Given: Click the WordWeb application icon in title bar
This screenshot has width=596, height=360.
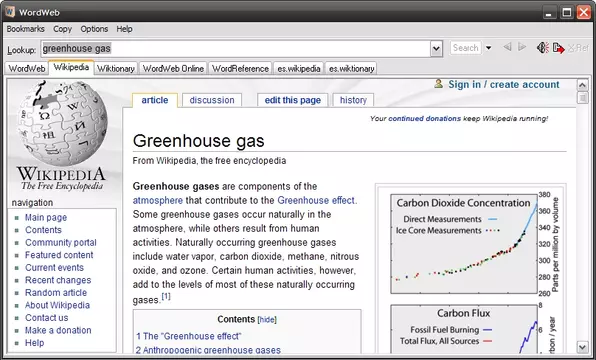Looking at the screenshot, I should click(x=10, y=12).
